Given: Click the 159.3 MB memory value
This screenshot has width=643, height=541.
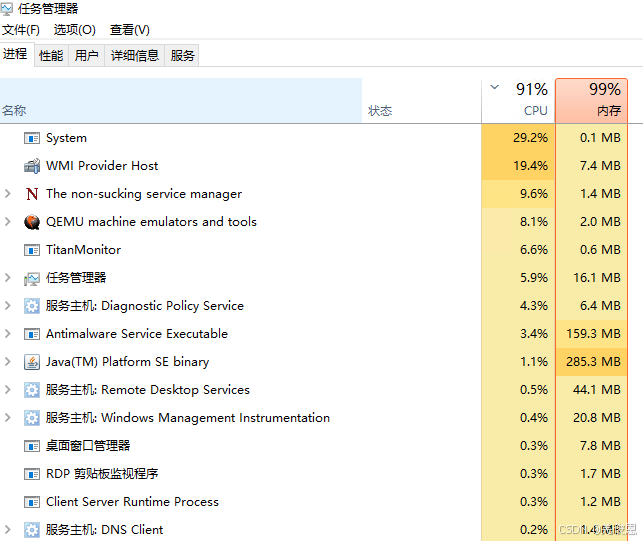Looking at the screenshot, I should click(x=593, y=334).
